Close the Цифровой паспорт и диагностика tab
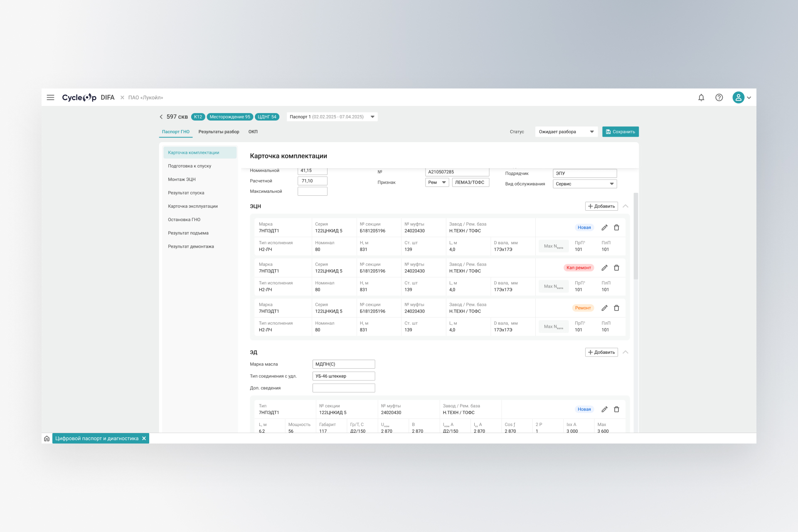 click(144, 438)
